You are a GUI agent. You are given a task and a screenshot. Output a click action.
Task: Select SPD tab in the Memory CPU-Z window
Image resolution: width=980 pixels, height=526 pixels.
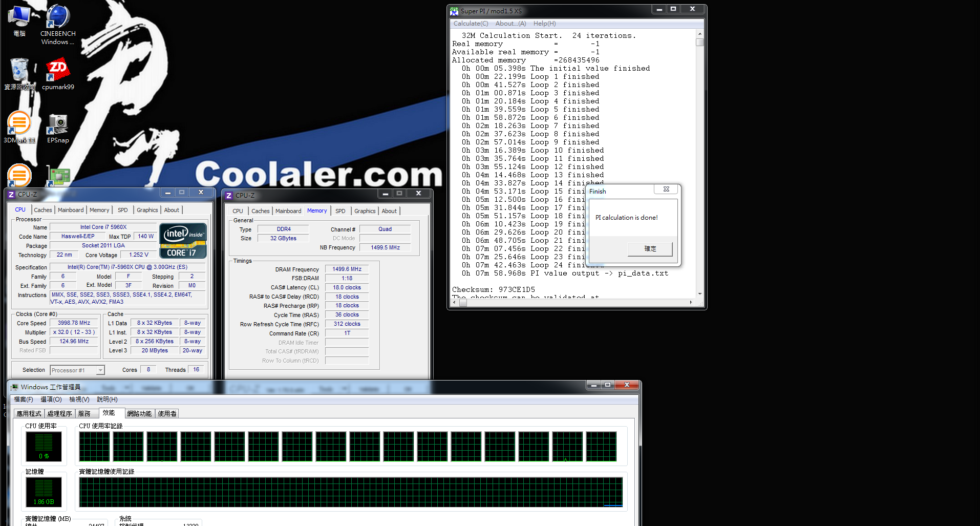coord(340,211)
